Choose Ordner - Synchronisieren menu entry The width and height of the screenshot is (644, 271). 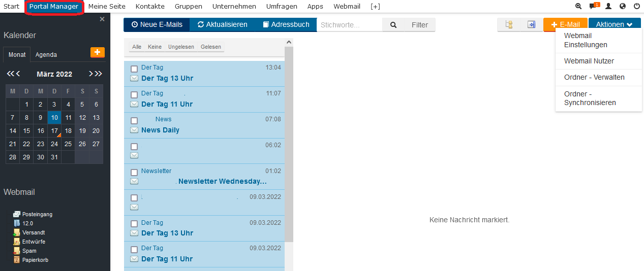[599, 98]
